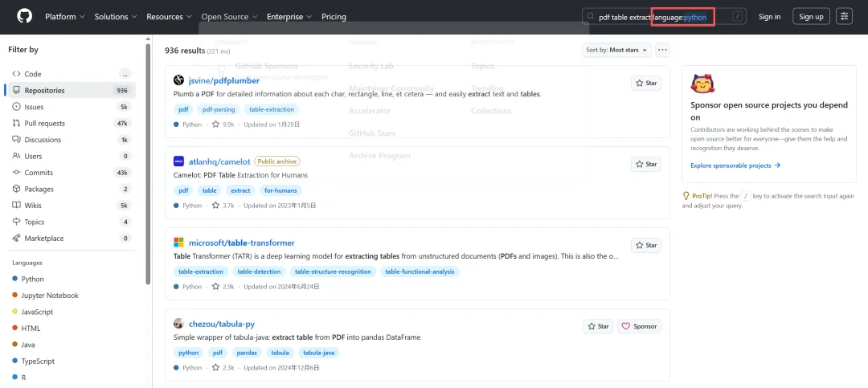This screenshot has height=388, width=868.
Task: Open the three-dots options menu near Sort
Action: (x=662, y=50)
